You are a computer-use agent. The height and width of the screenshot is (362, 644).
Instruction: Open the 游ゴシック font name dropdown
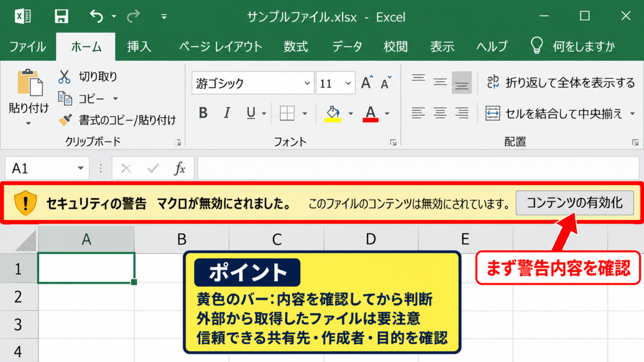click(x=307, y=83)
